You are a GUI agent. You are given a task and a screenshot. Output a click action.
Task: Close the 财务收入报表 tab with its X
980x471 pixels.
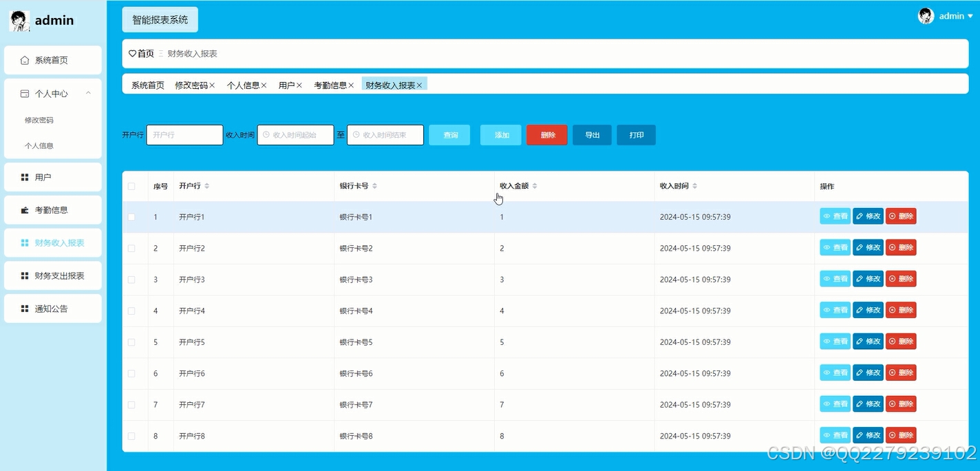(x=419, y=85)
